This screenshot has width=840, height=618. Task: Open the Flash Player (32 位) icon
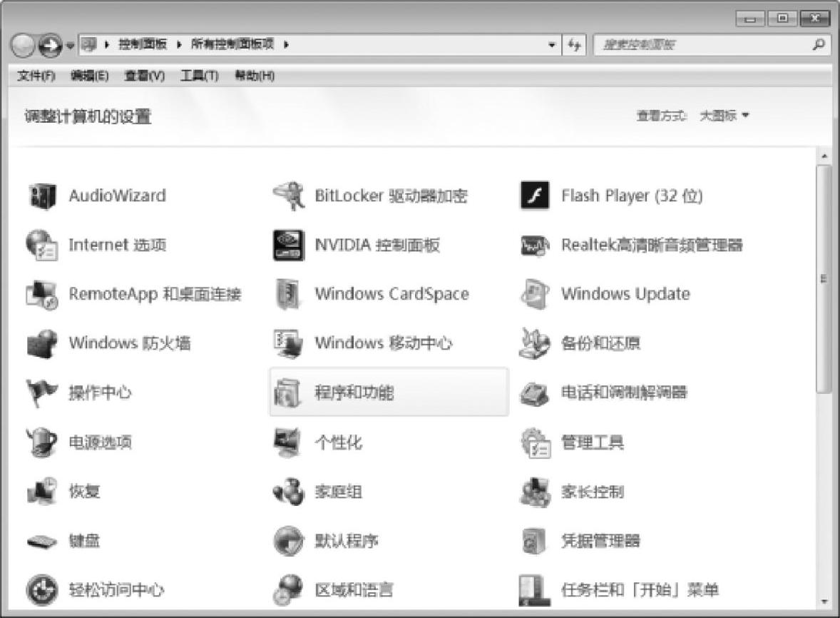pos(535,196)
